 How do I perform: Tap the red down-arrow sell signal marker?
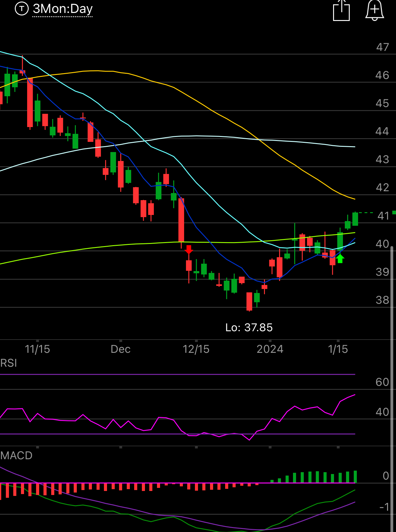tap(189, 250)
